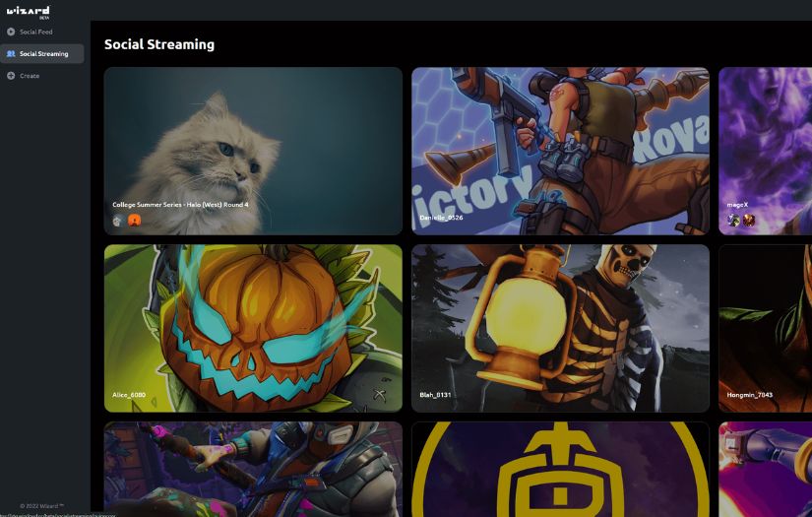This screenshot has width=812, height=517.
Task: Open the Social Feed menu item
Action: pyautogui.click(x=42, y=32)
